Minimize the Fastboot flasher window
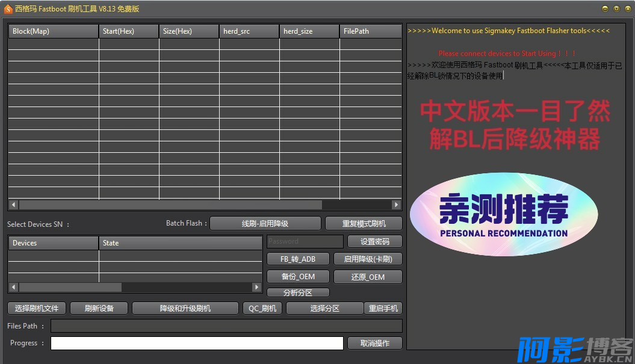 pyautogui.click(x=605, y=8)
